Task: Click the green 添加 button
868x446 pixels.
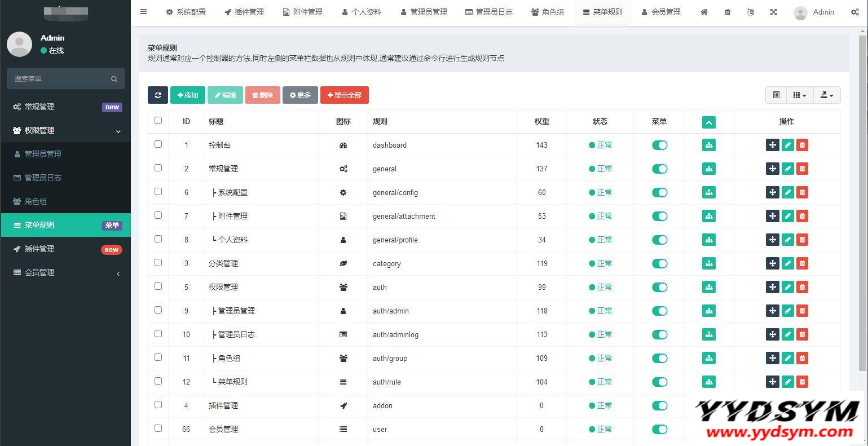Action: pos(188,95)
